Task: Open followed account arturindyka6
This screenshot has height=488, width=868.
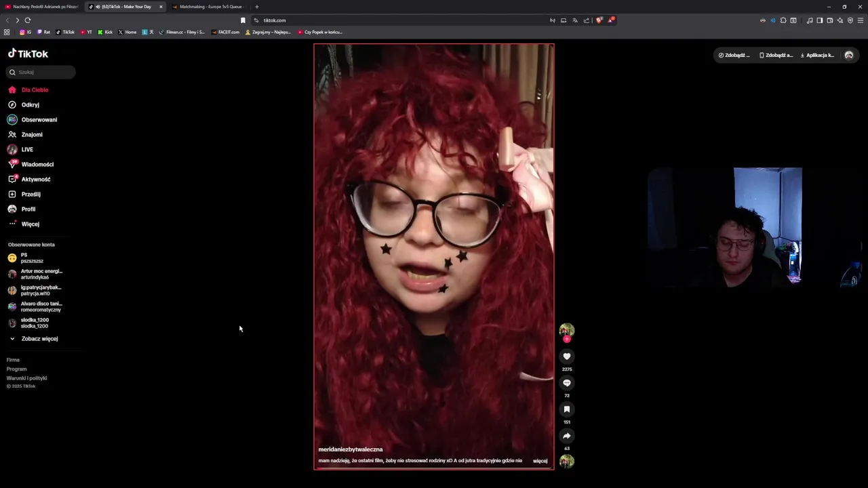Action: [35, 274]
